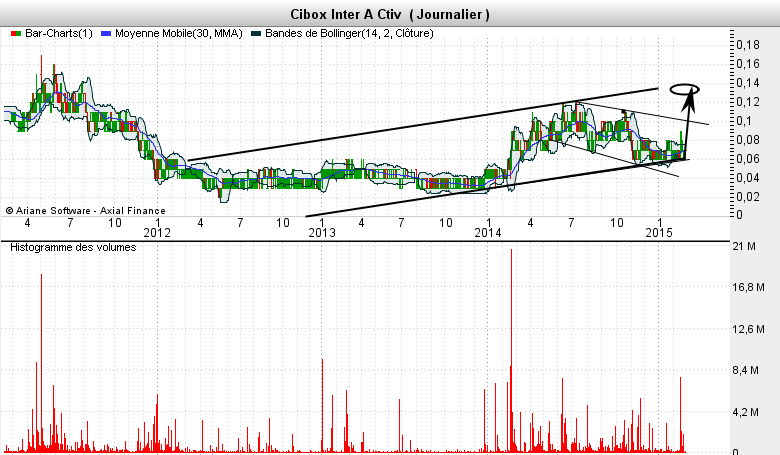Click the 0,08 price axis value
This screenshot has width=780, height=455.
[748, 140]
